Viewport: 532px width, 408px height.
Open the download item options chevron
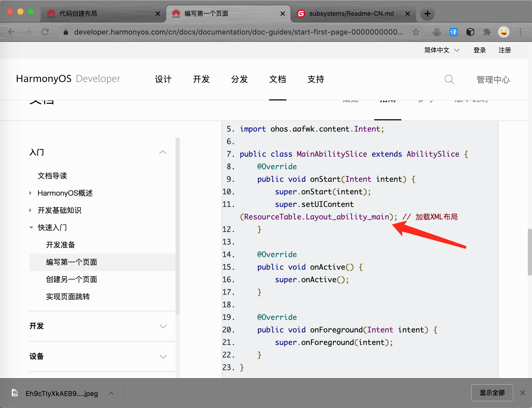tap(111, 393)
